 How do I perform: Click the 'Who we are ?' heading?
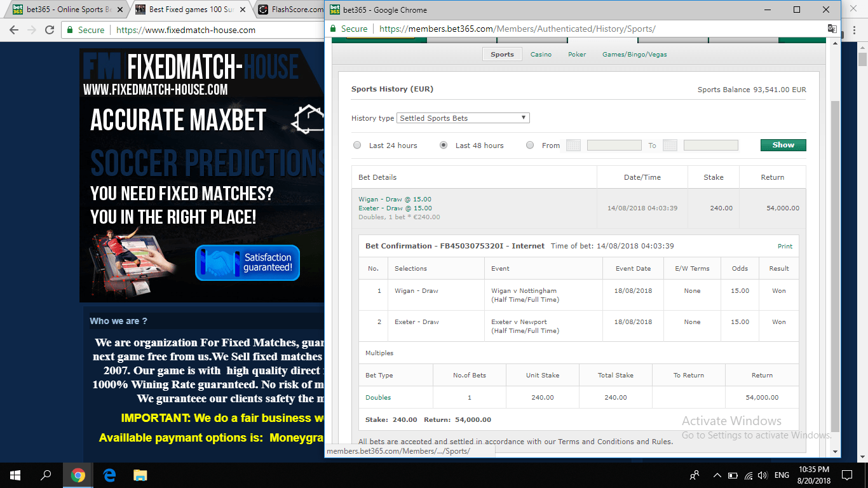coord(119,321)
